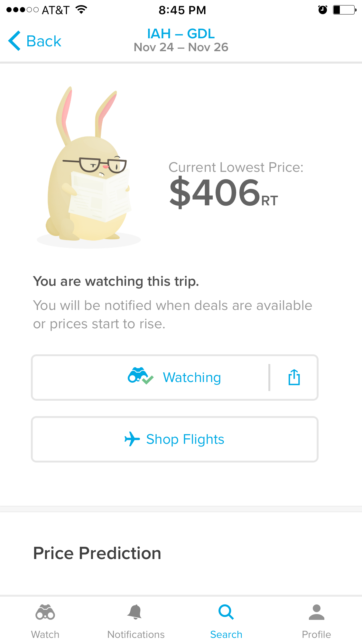Tap the binoculars icon in tab bar
This screenshot has width=362, height=644.
pyautogui.click(x=45, y=612)
